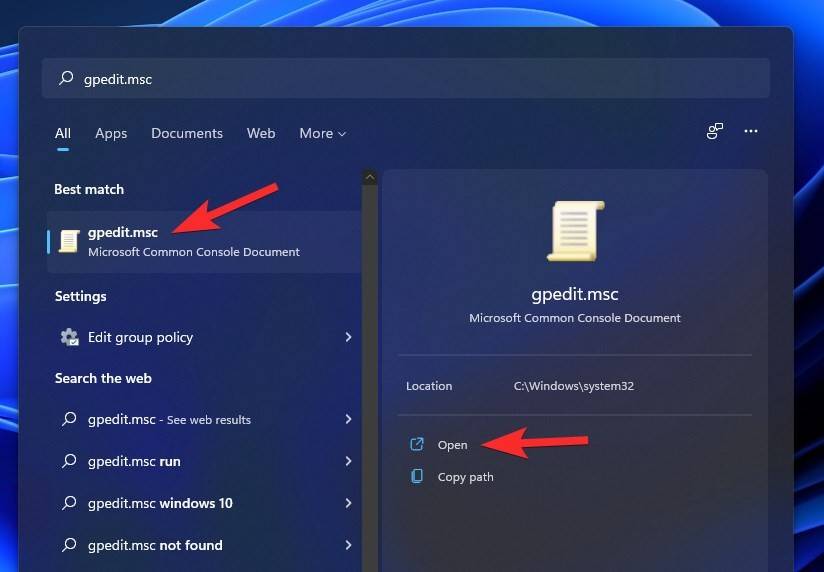Switch to the Documents tab
This screenshot has height=572, width=824.
pyautogui.click(x=187, y=134)
